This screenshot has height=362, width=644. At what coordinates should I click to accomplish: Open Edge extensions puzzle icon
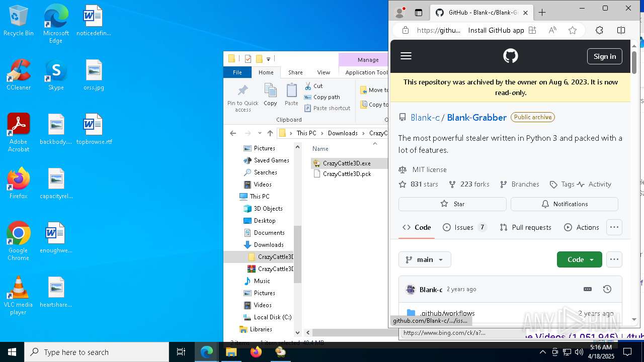tap(599, 30)
